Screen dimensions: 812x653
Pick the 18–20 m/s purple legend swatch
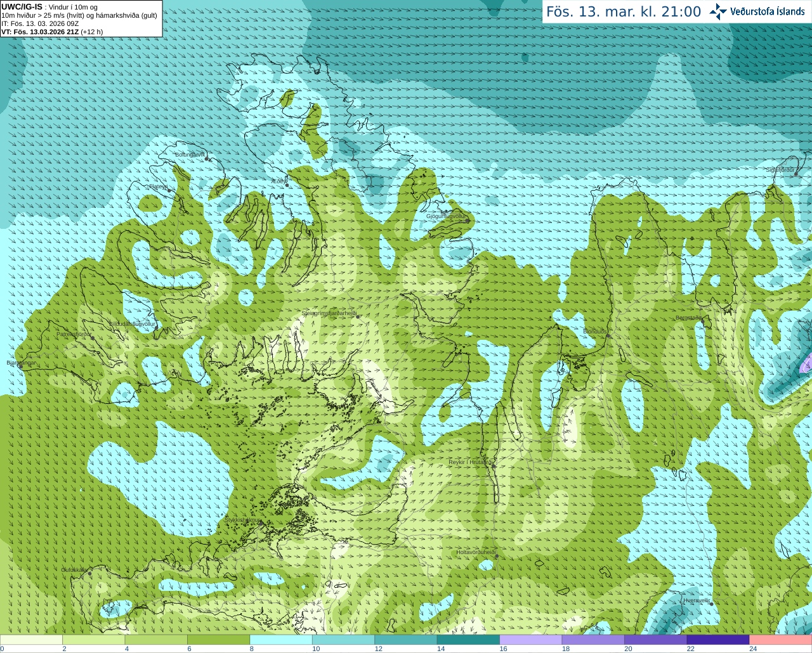click(x=593, y=640)
